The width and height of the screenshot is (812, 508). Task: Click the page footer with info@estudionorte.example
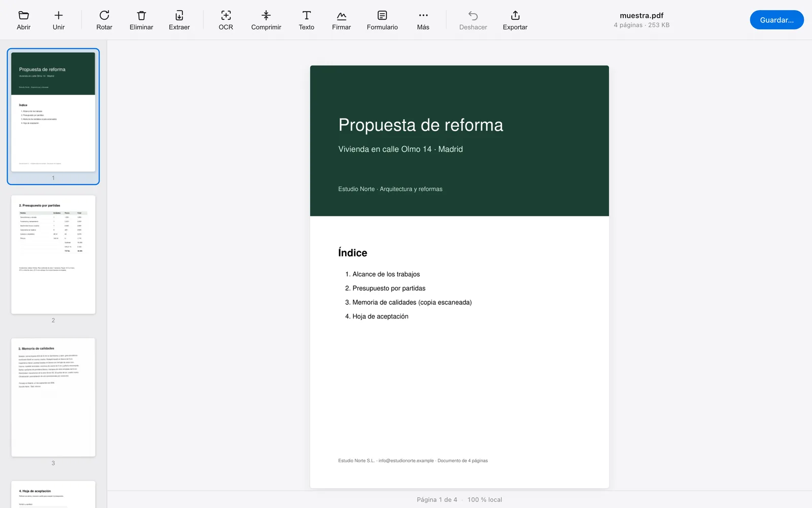coord(413,461)
